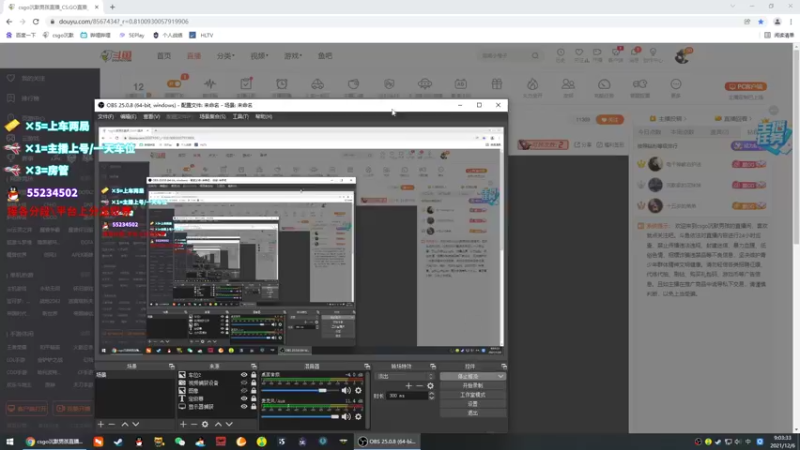
Task: Open the 桌面音频 mixer settings gear
Action: (358, 391)
